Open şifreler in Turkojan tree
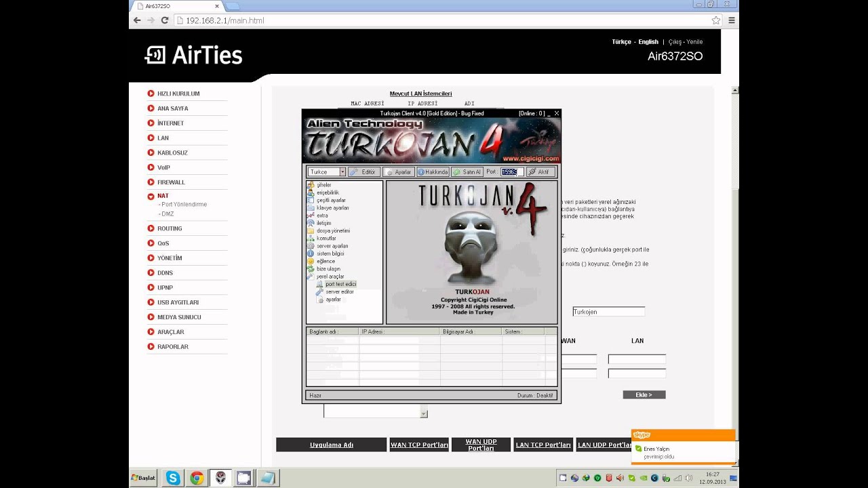The width and height of the screenshot is (868, 488). click(323, 184)
